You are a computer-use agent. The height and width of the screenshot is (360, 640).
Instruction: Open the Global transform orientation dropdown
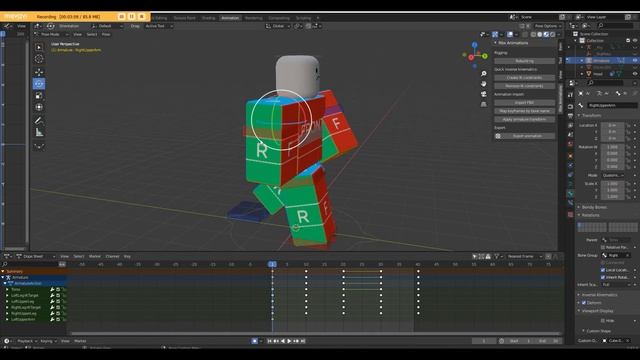pos(278,26)
